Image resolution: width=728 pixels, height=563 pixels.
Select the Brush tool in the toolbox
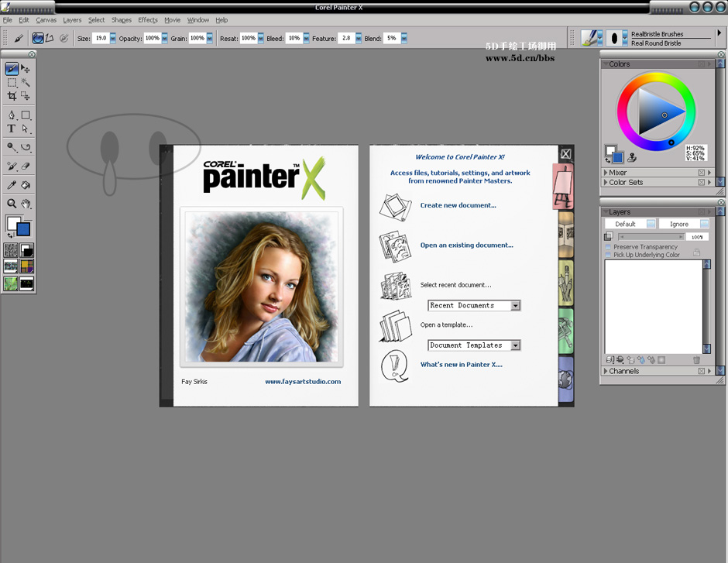coord(12,69)
